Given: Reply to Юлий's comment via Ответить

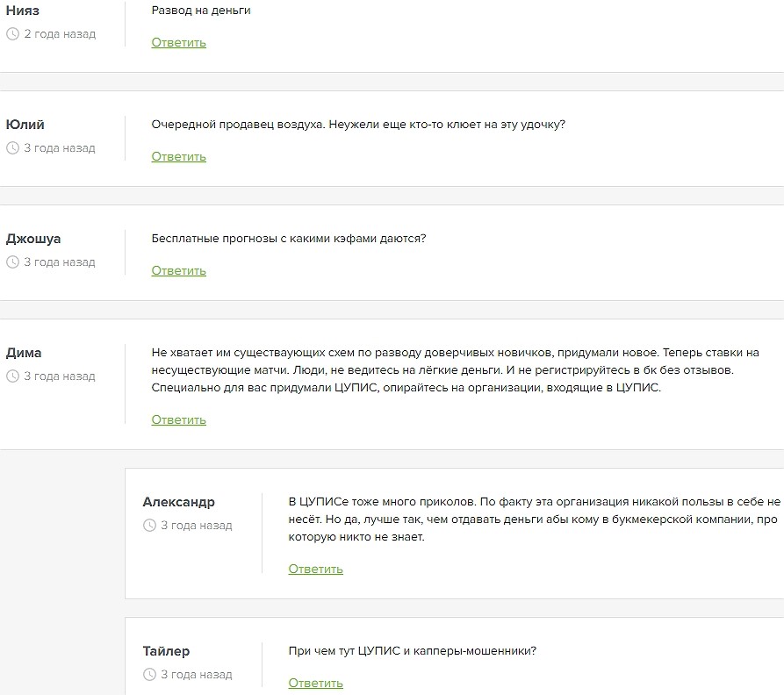Looking at the screenshot, I should 178,156.
